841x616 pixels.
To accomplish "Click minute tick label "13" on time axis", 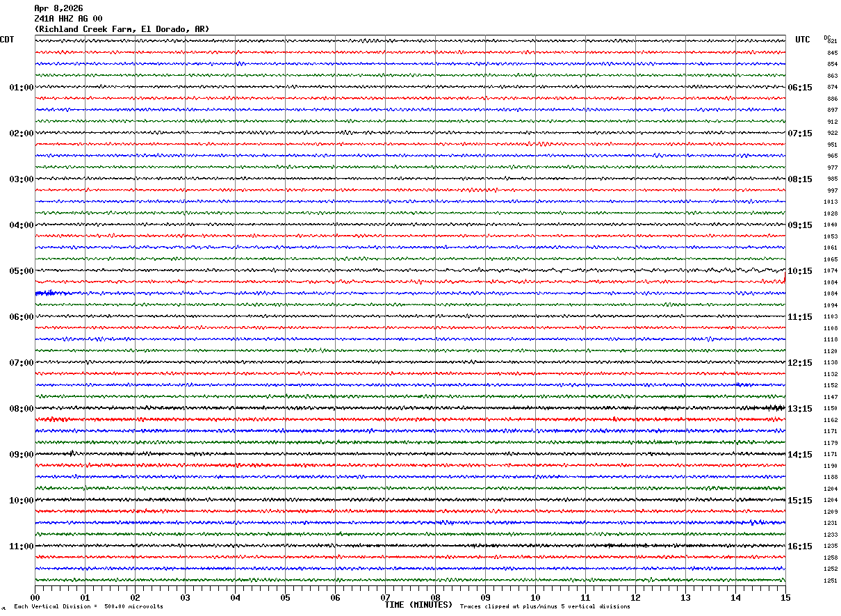I will (x=685, y=597).
